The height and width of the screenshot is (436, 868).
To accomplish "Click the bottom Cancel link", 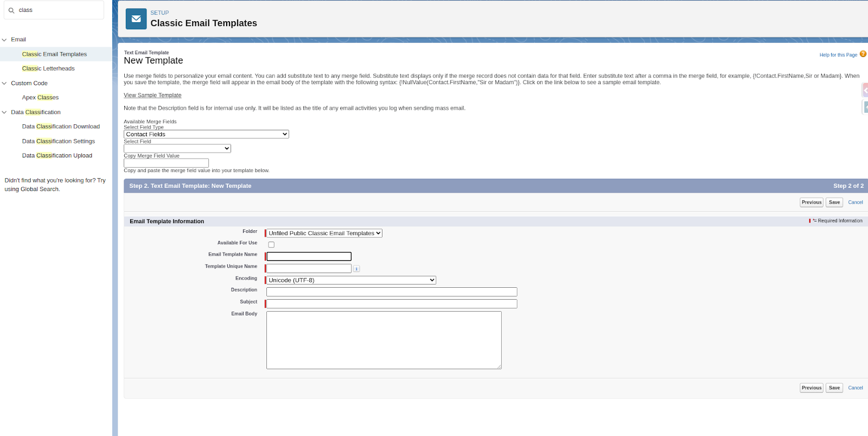I will [856, 388].
